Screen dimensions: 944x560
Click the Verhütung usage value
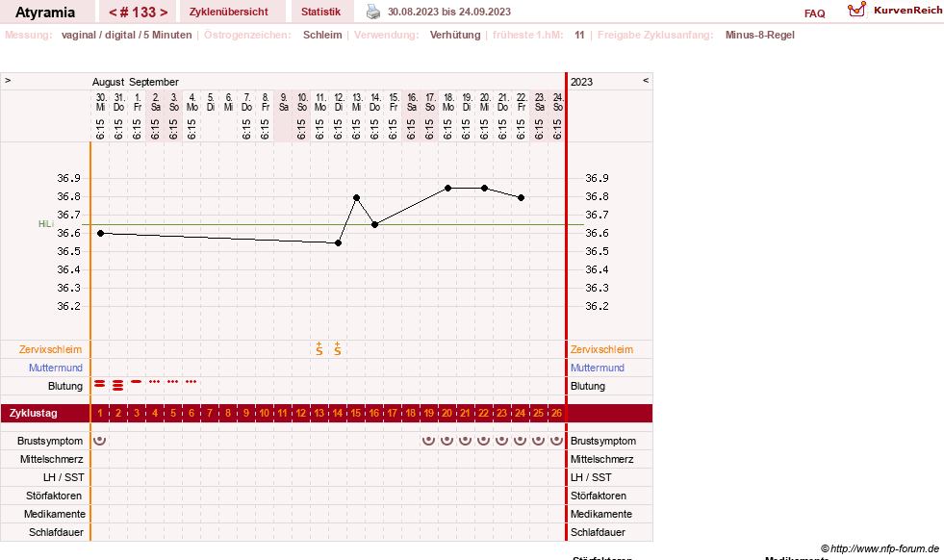(455, 35)
